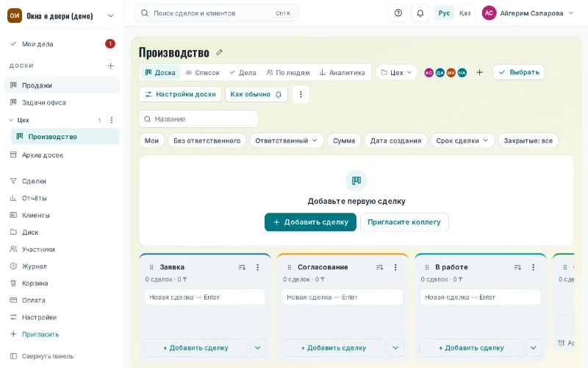Open the three-dot menu of Заявка column
Viewport: 588px width, 368px height.
258,267
